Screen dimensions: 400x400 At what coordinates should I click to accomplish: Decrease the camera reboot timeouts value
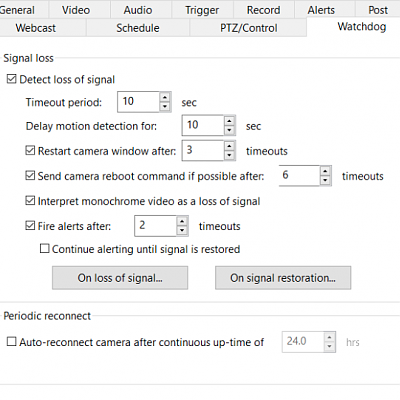(325, 180)
